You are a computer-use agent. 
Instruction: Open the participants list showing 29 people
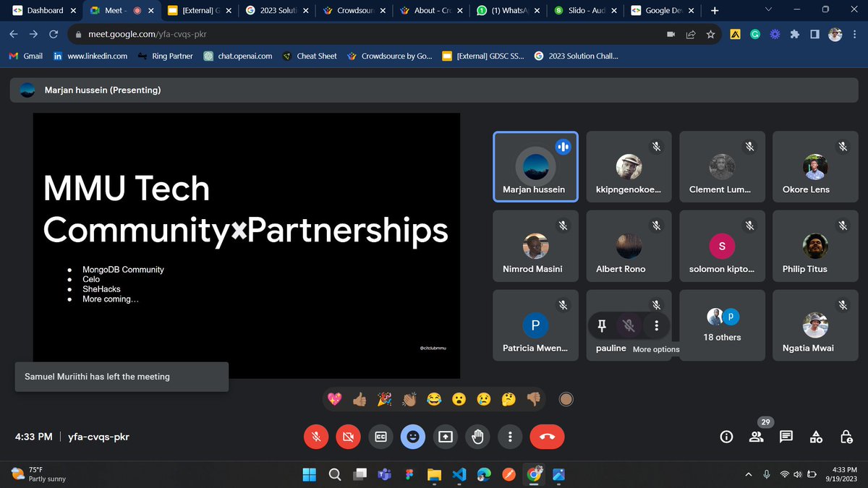coord(757,437)
